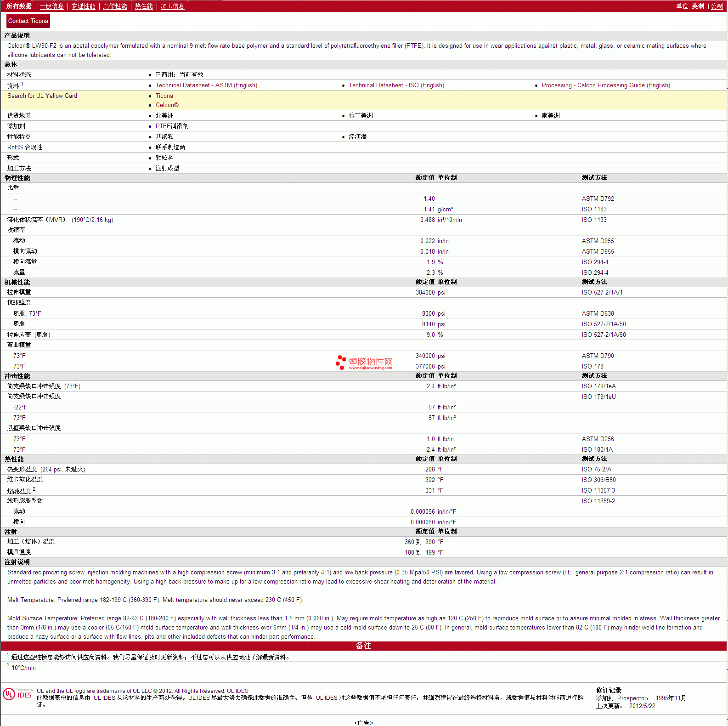This screenshot has width=728, height=726.
Task: Switch to the 加工信息 tab
Action: (x=172, y=6)
